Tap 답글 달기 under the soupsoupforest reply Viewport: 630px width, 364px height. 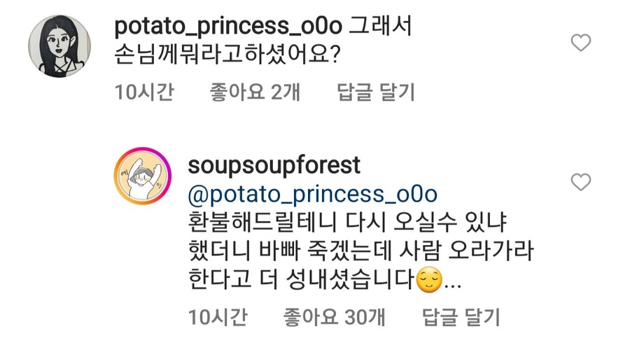(461, 318)
